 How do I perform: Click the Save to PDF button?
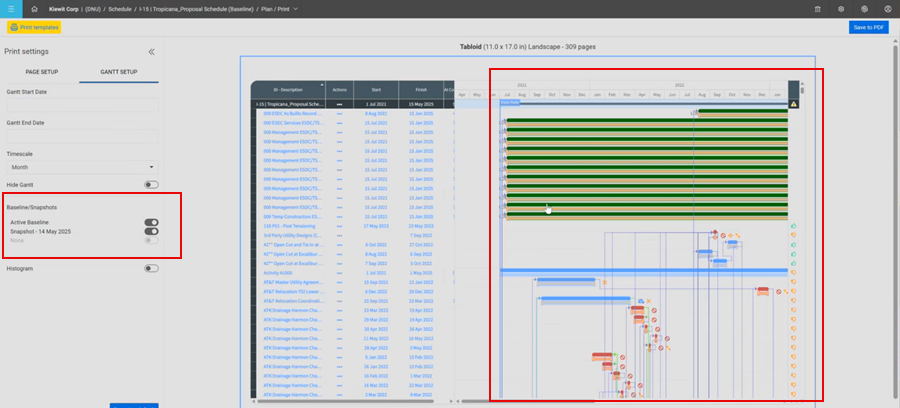(868, 27)
